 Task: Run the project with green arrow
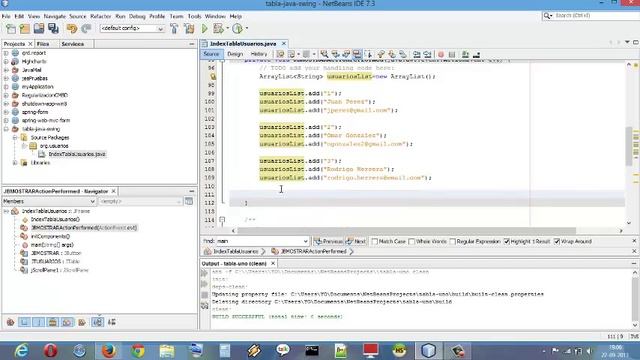click(204, 29)
